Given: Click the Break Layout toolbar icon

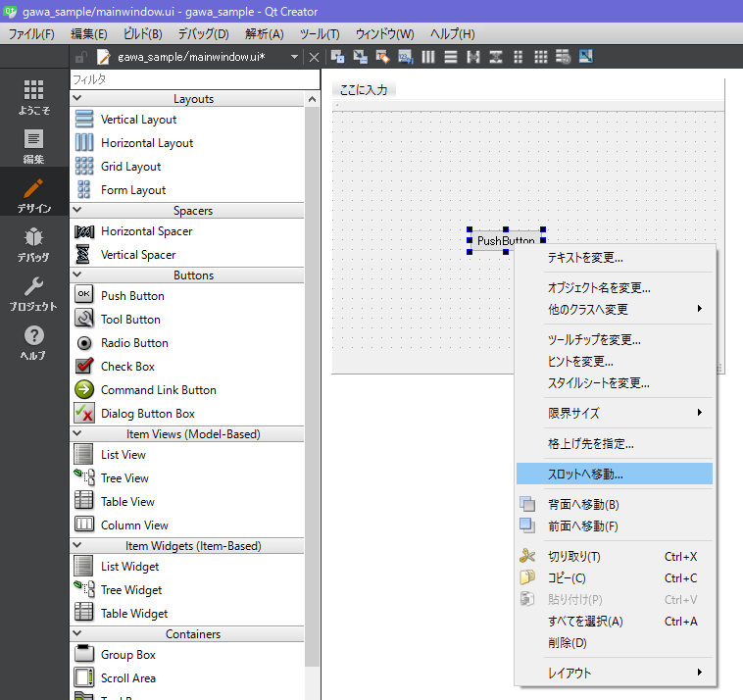Looking at the screenshot, I should coord(563,57).
